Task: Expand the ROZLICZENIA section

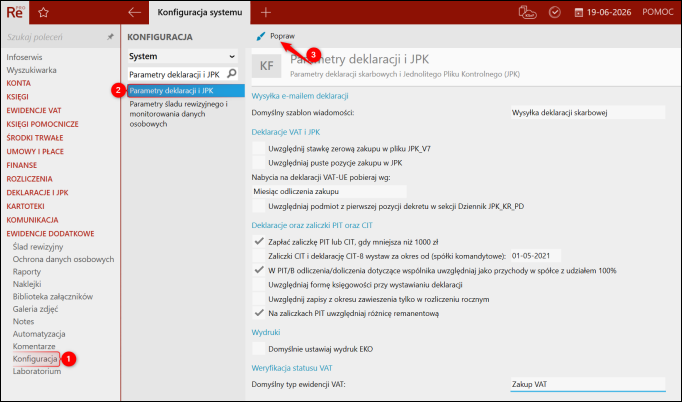Action: click(x=29, y=179)
